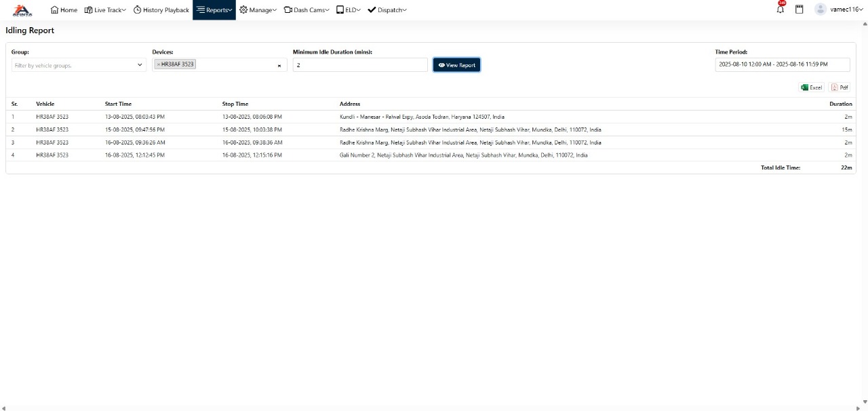868x411 pixels.
Task: Click the calendar-style icon beside the bell
Action: coord(800,9)
